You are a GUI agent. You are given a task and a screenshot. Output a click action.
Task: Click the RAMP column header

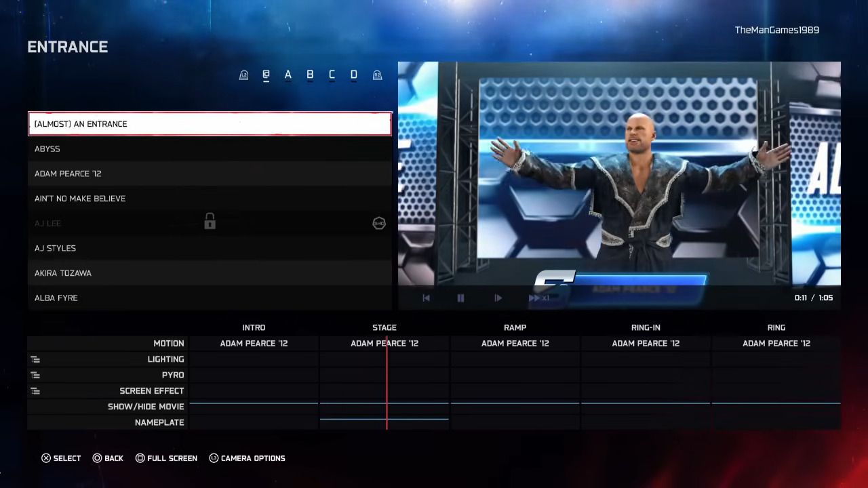515,327
